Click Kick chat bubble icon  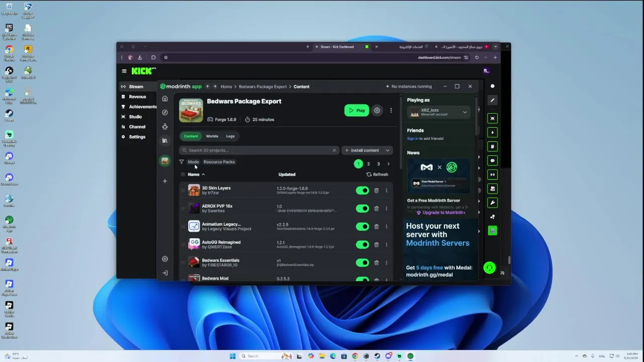493,160
